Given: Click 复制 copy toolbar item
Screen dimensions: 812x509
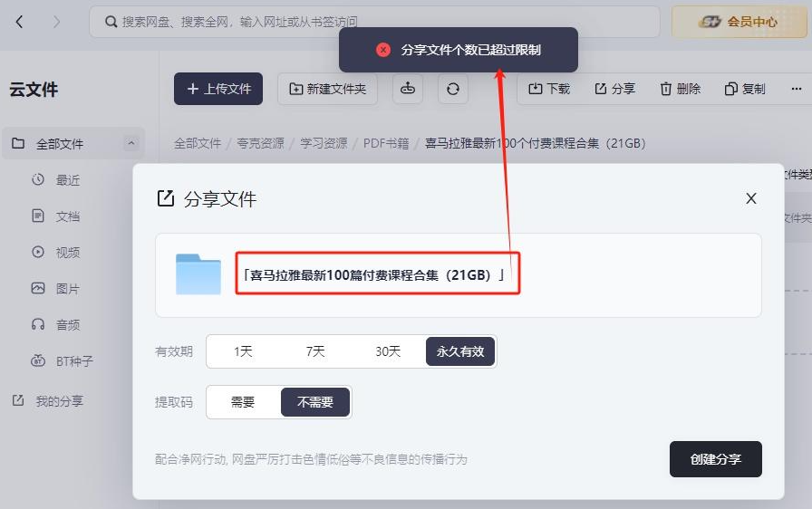Looking at the screenshot, I should click(745, 89).
